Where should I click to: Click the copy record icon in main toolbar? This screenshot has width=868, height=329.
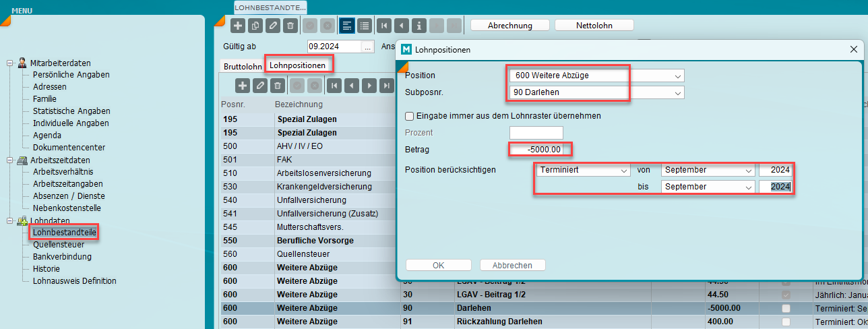coord(255,26)
